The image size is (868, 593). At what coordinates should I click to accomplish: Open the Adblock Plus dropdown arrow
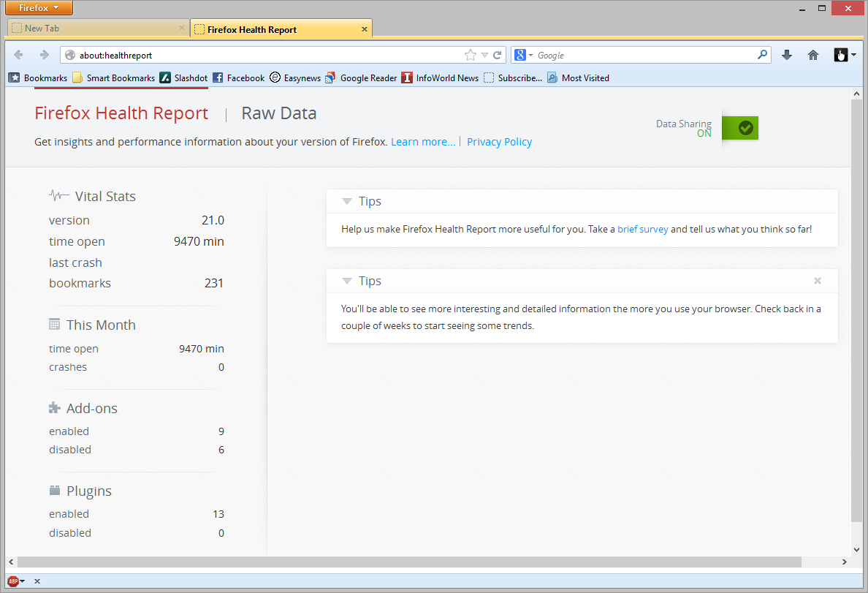coord(22,581)
